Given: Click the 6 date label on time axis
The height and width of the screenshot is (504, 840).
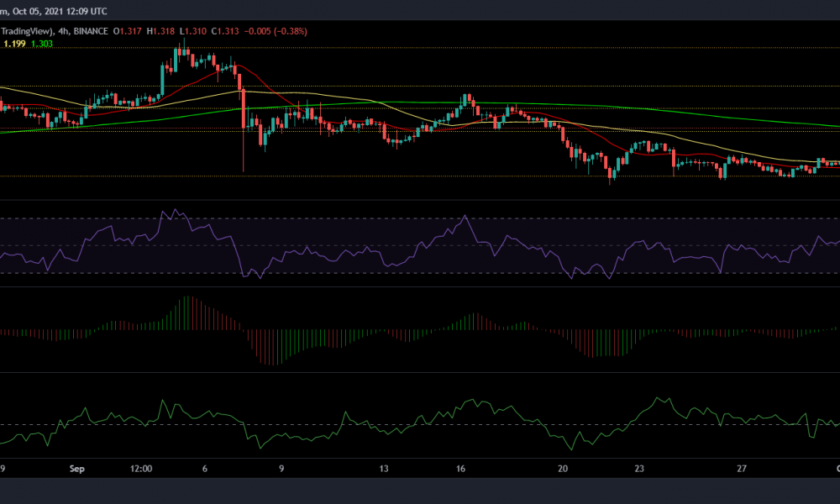Looking at the screenshot, I should click(x=205, y=469).
